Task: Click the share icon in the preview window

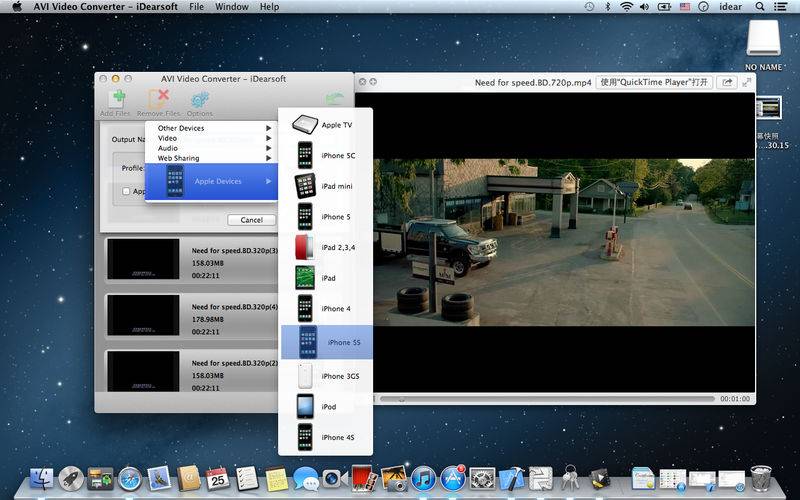Action: tap(727, 82)
